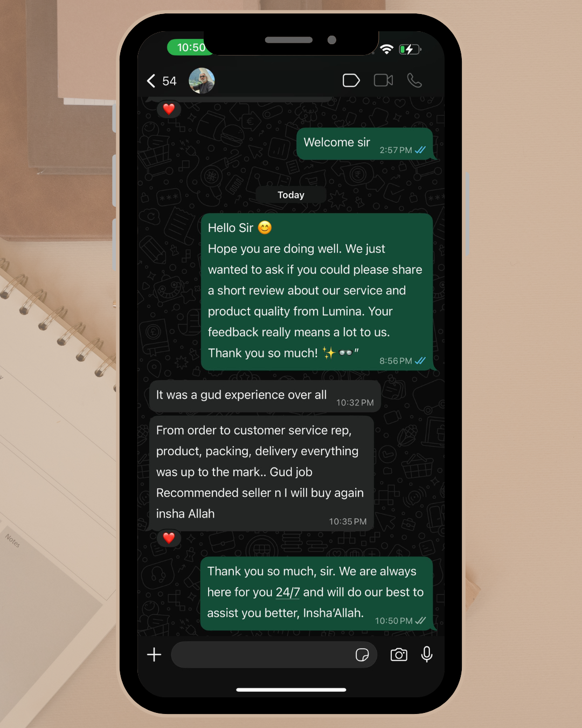
Task: Tap the heart reaction under the insha Allah message
Action: coord(169,538)
